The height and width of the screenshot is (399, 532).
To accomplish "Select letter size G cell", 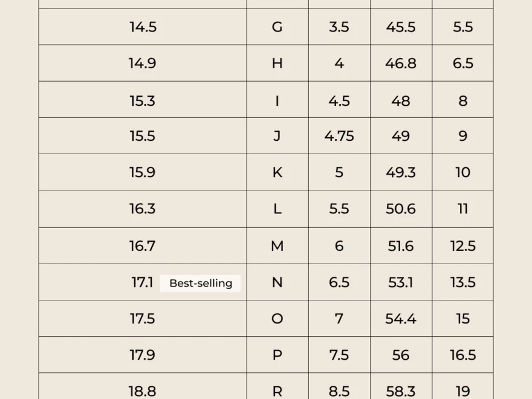I will click(x=277, y=27).
